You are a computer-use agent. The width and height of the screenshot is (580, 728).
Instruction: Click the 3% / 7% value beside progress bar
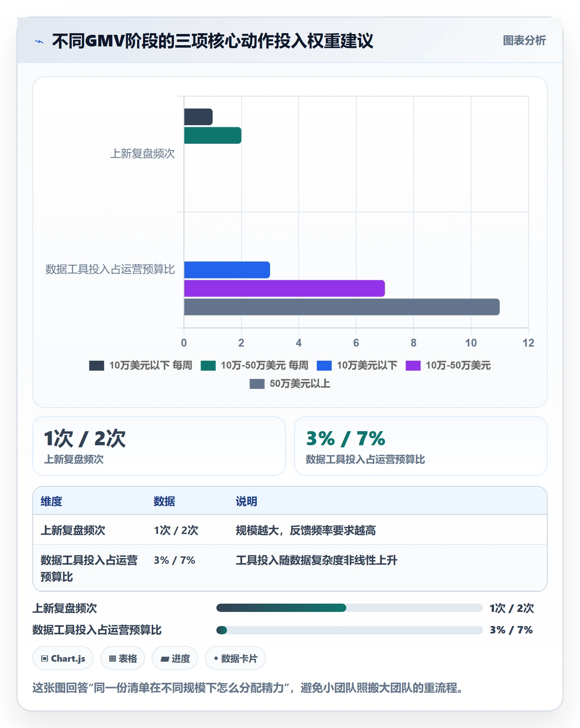511,630
